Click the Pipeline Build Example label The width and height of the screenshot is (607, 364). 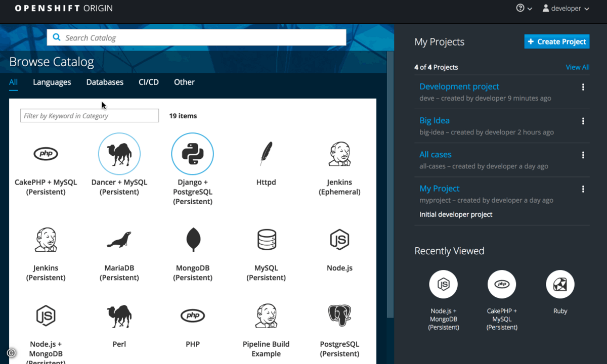tap(266, 349)
